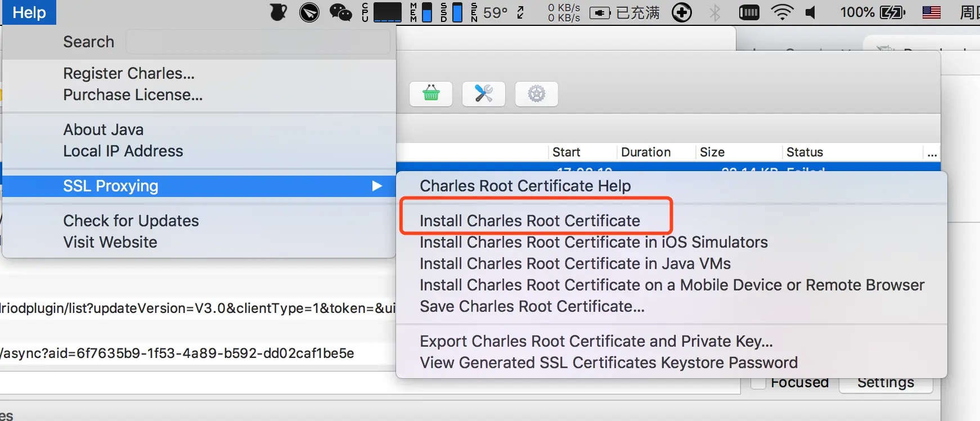Click the Size column header
Viewport: 980px width, 421px height.
pyautogui.click(x=739, y=152)
